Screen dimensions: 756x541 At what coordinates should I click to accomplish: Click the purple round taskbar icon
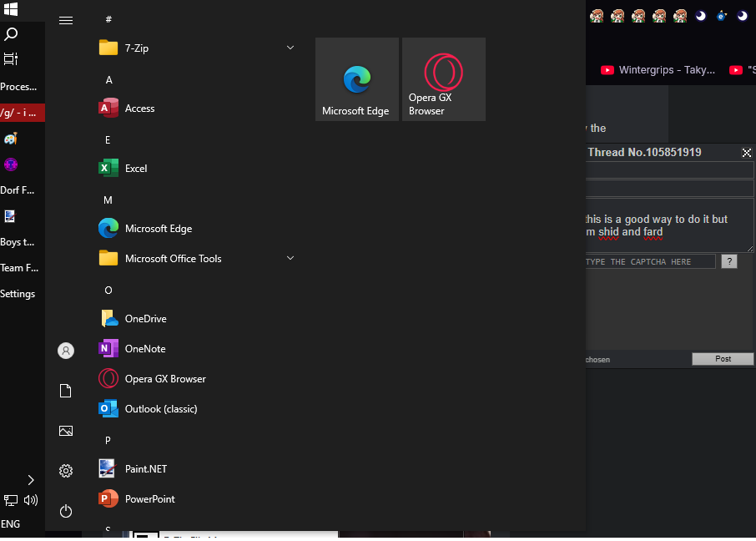pyautogui.click(x=11, y=164)
